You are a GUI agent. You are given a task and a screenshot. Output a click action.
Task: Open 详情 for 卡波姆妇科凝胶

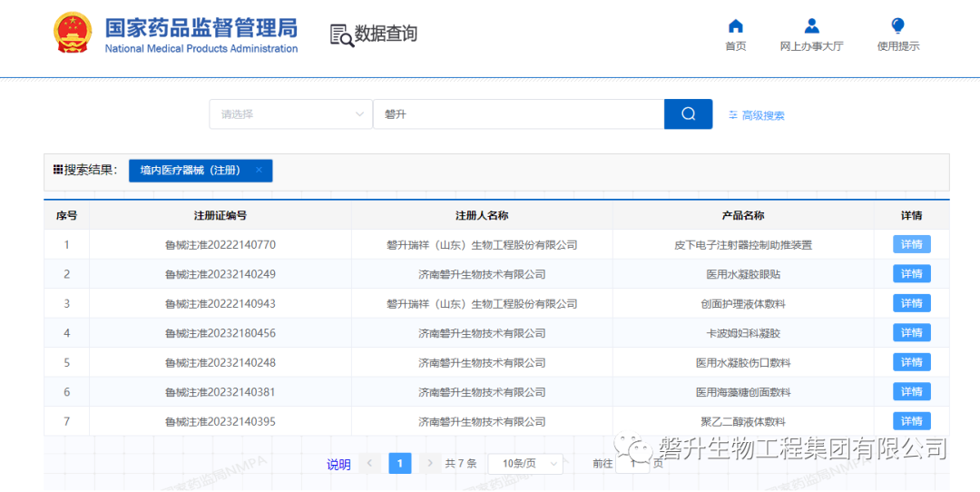point(911,332)
